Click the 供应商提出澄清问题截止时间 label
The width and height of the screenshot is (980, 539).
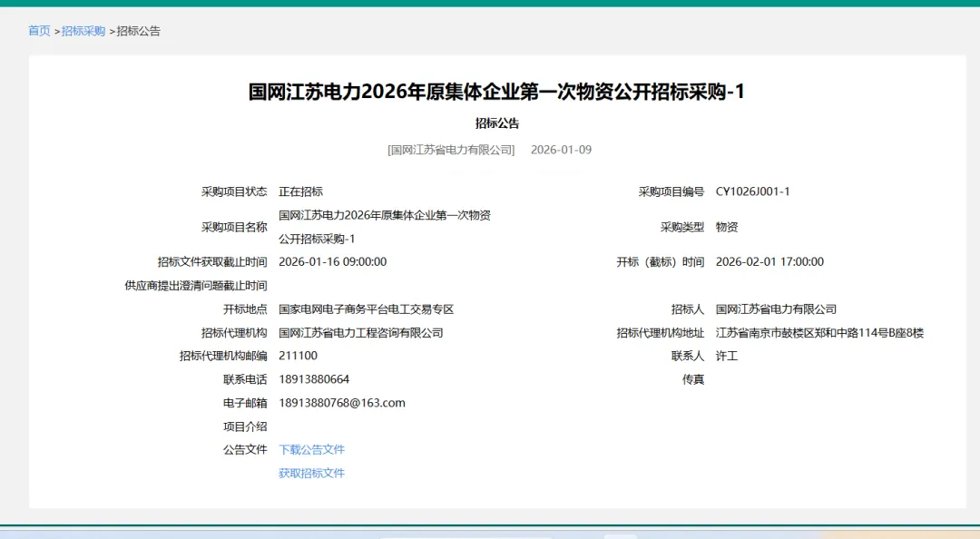(196, 286)
